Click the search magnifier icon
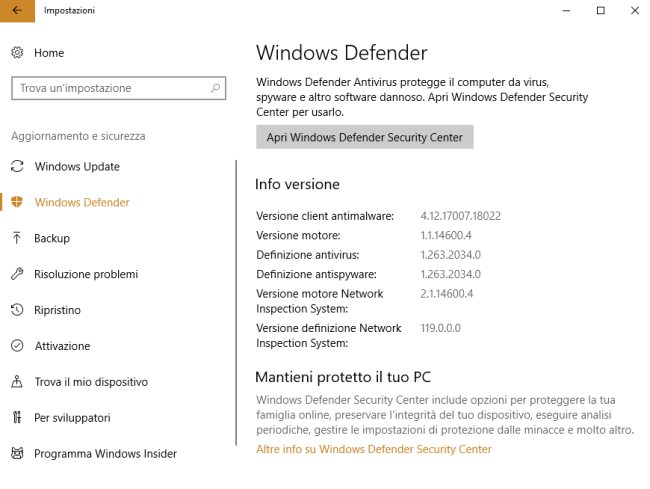The image size is (650, 489). (215, 88)
